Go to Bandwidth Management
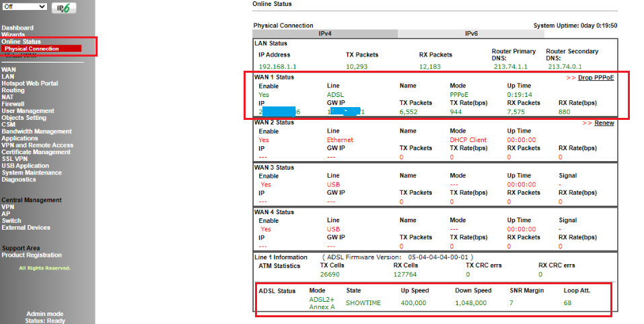 pyautogui.click(x=36, y=131)
